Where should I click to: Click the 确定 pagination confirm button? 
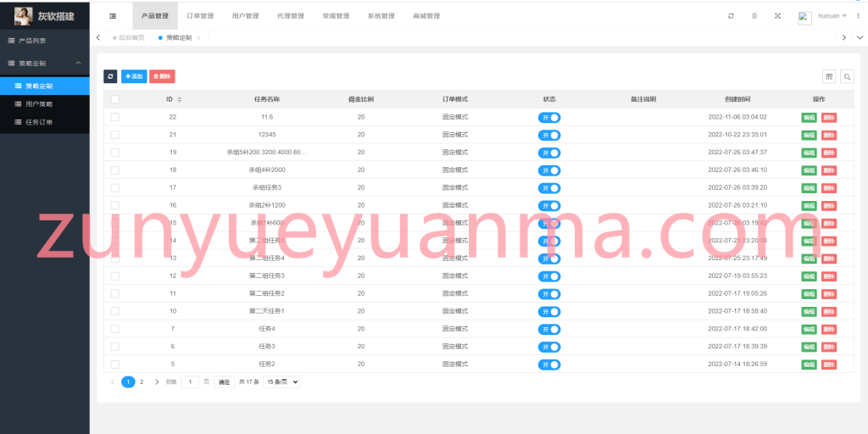[224, 382]
